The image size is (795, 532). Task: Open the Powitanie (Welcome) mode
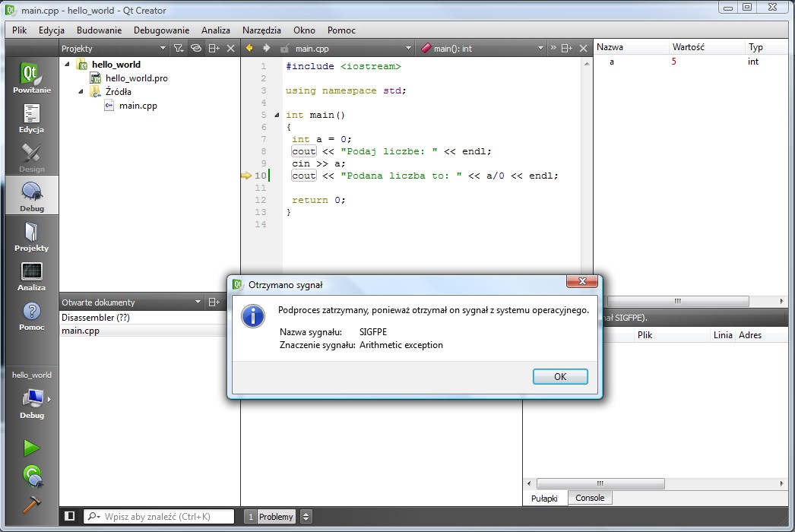[x=31, y=77]
